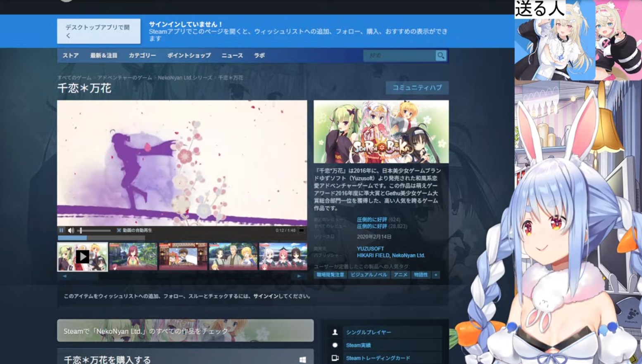Screen dimensions: 642x364
Task: Open the 最新&注目 menu
Action: (104, 55)
